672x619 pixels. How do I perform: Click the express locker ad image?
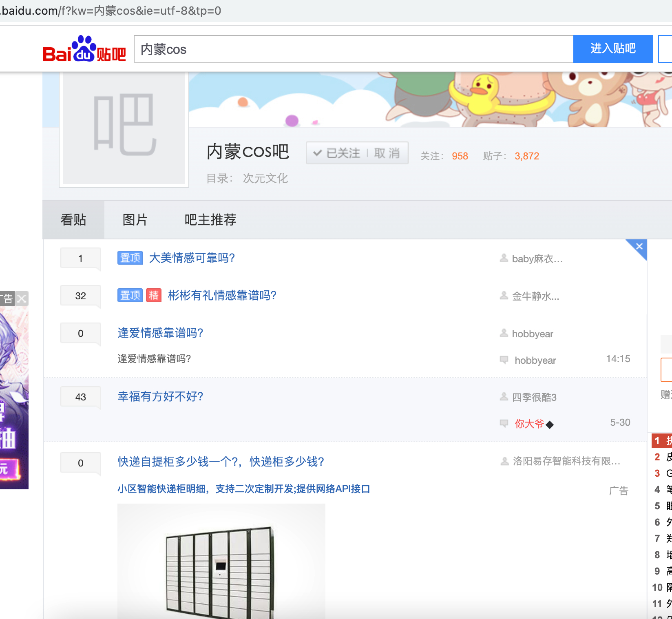click(221, 561)
